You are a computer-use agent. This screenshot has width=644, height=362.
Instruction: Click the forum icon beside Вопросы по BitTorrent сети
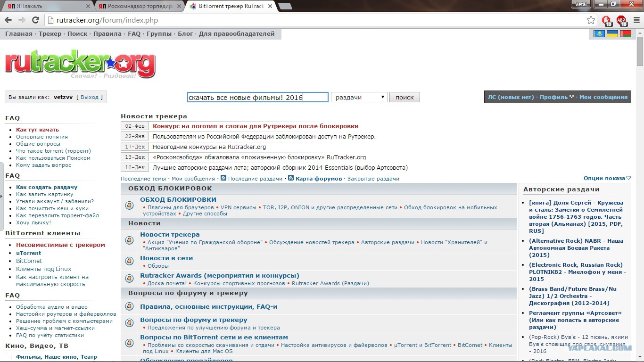(x=129, y=343)
